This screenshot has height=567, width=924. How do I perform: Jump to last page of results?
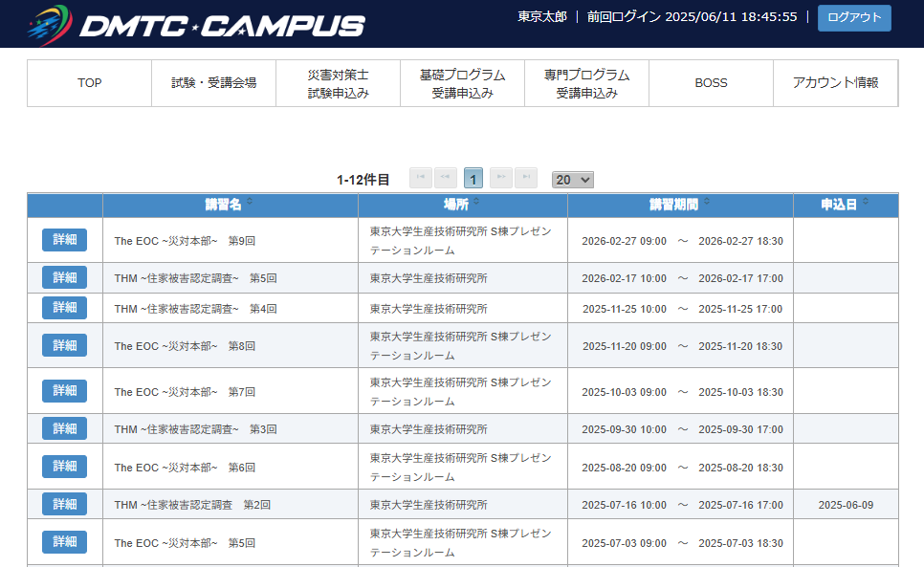click(526, 178)
